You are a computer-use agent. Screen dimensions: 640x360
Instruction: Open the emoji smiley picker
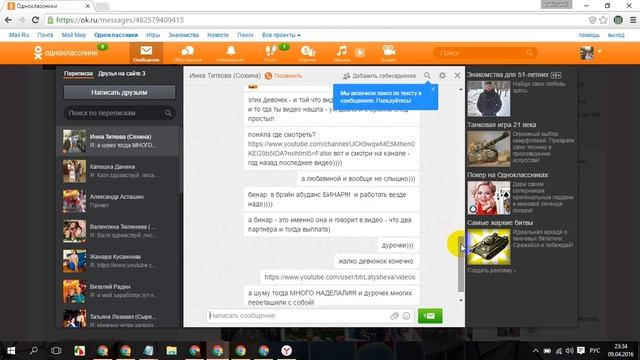406,316
